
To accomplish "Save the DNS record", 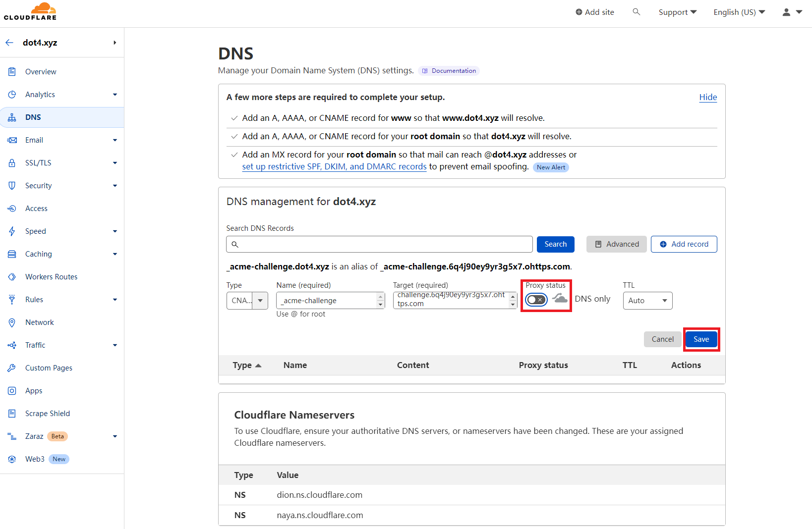I will 701,339.
